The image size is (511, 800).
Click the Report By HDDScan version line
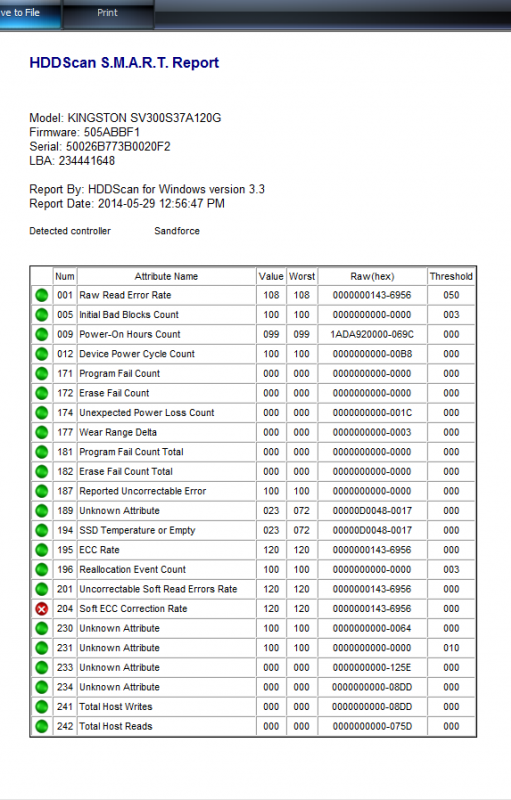[x=147, y=189]
